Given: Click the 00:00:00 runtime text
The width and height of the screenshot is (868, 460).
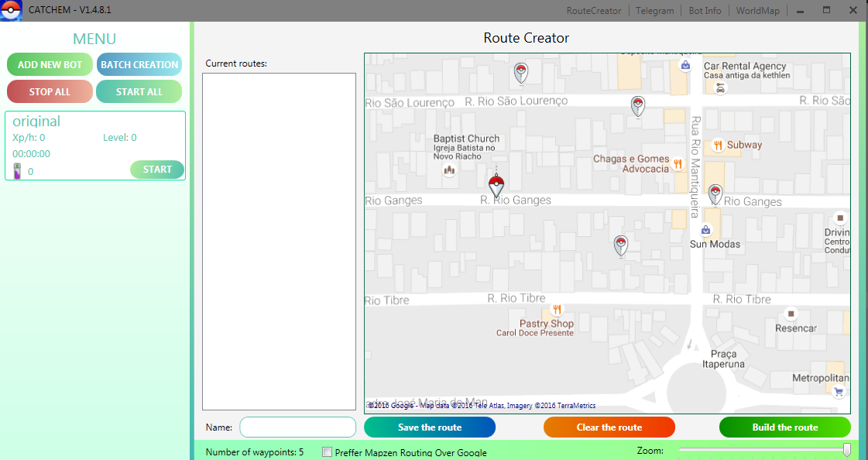Looking at the screenshot, I should click(x=31, y=154).
